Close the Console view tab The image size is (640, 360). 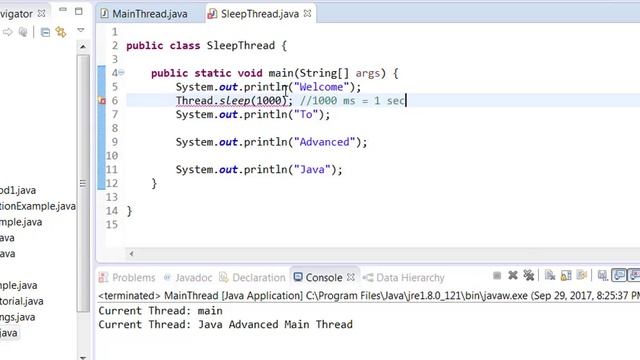(x=351, y=278)
